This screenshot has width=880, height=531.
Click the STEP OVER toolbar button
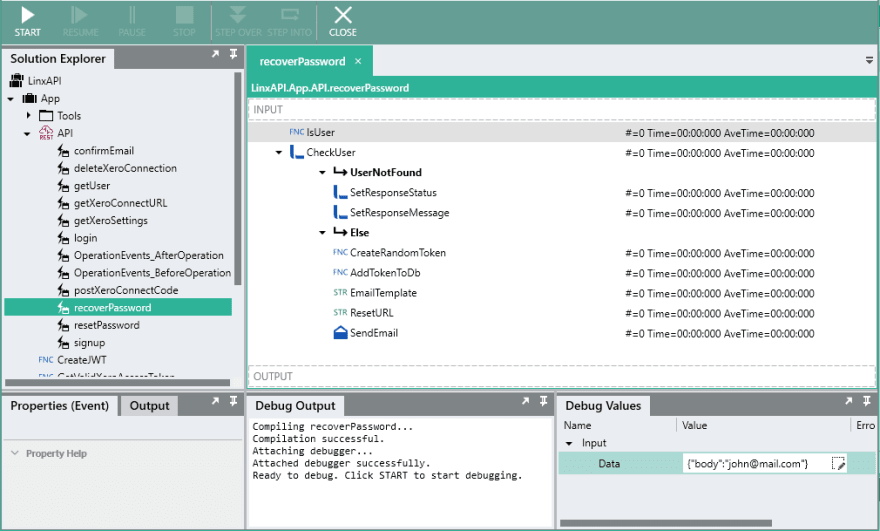pyautogui.click(x=238, y=21)
